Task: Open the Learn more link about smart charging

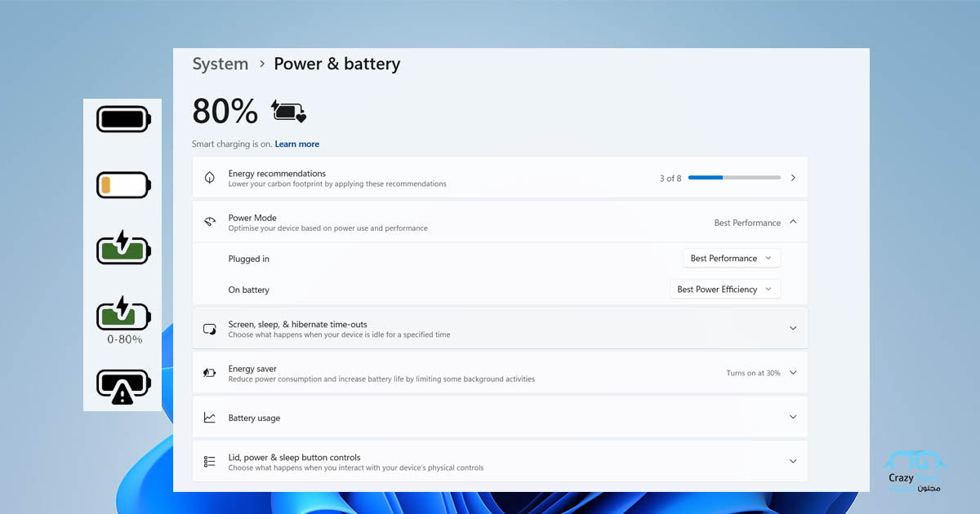Action: point(297,144)
